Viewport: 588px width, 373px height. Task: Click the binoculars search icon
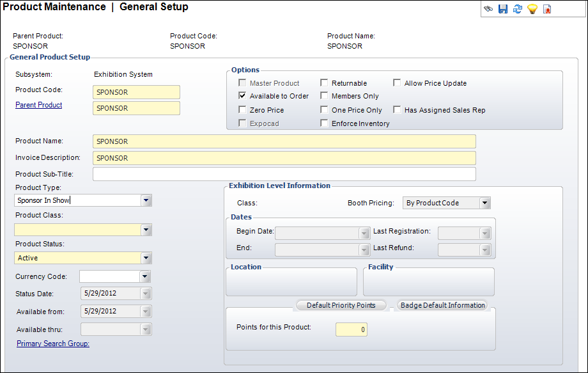[488, 10]
